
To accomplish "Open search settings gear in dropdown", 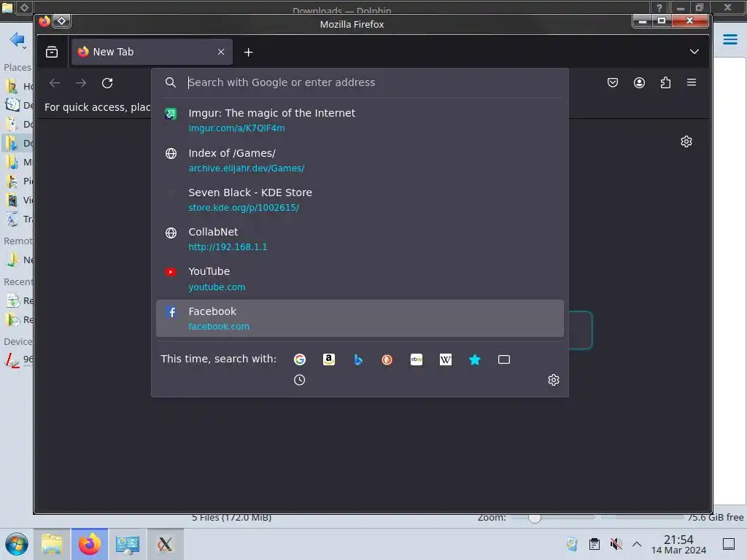I will tap(553, 380).
